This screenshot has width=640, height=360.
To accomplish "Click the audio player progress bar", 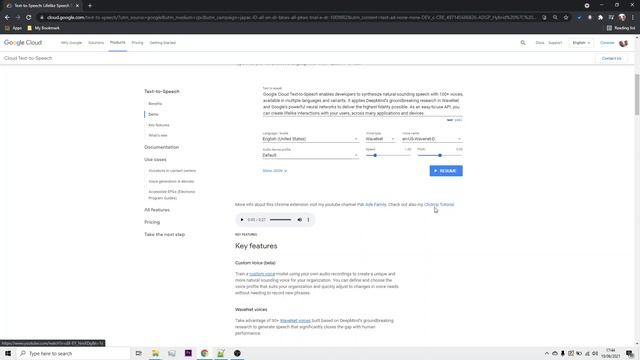I will click(x=280, y=220).
